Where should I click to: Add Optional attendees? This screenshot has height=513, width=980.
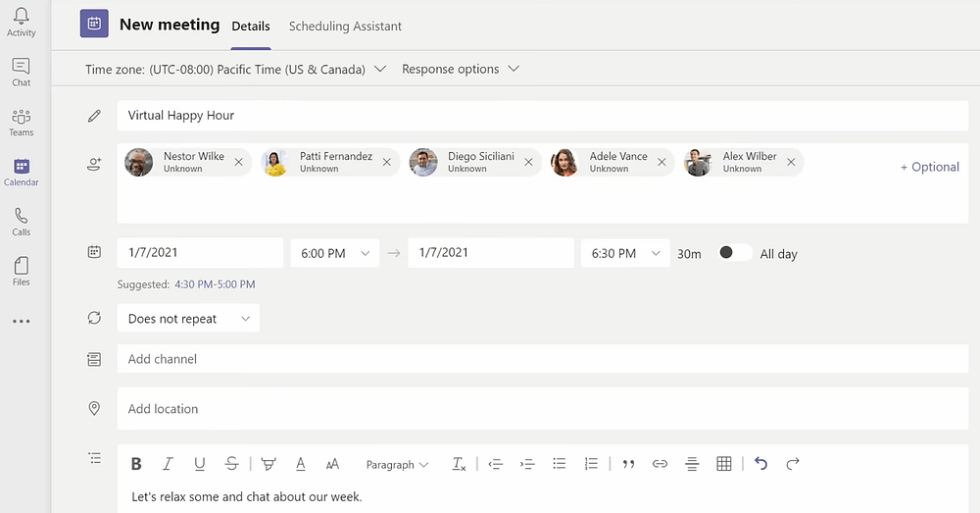[x=929, y=167]
